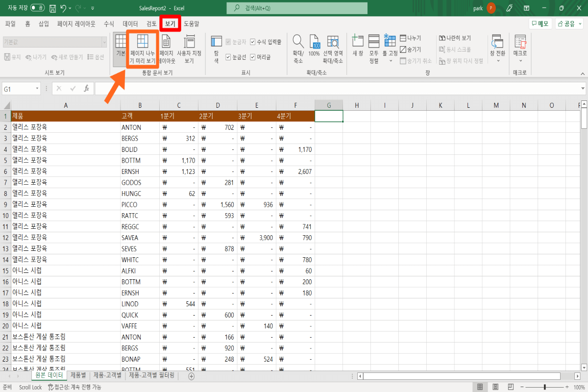This screenshot has height=392, width=588.
Task: Open Custom Views (사용자 지정 보기)
Action: [x=189, y=49]
